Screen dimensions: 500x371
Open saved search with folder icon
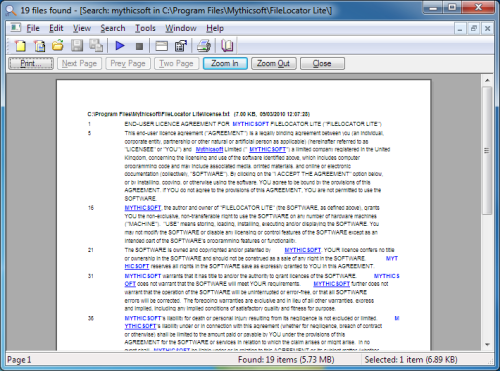click(58, 45)
